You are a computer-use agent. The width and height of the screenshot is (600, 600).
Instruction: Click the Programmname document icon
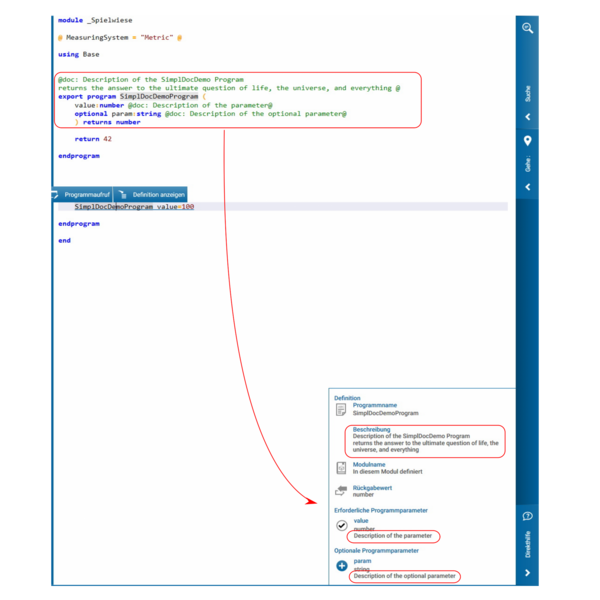[341, 409]
